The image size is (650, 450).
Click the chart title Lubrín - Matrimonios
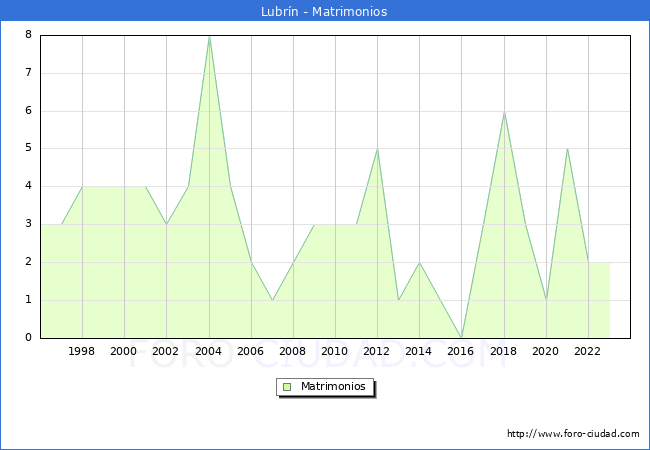(x=324, y=12)
